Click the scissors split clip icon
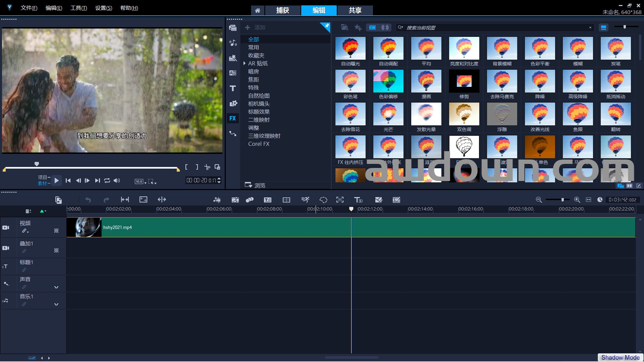This screenshot has height=362, width=644. coord(207,167)
